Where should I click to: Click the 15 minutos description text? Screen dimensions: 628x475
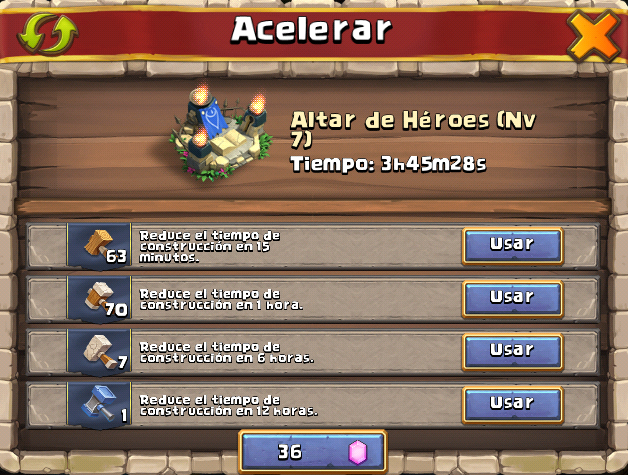click(x=210, y=246)
